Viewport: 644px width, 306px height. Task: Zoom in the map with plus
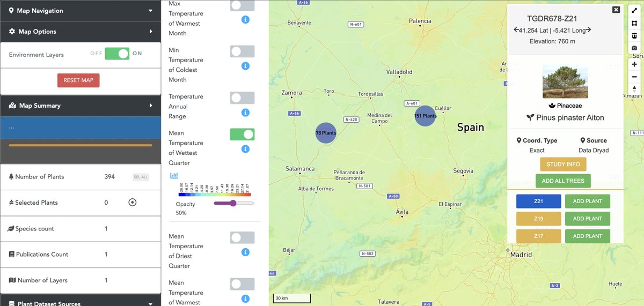pyautogui.click(x=634, y=64)
